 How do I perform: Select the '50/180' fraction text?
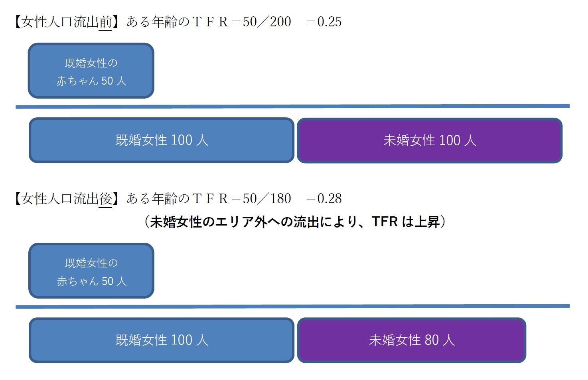tap(267, 198)
